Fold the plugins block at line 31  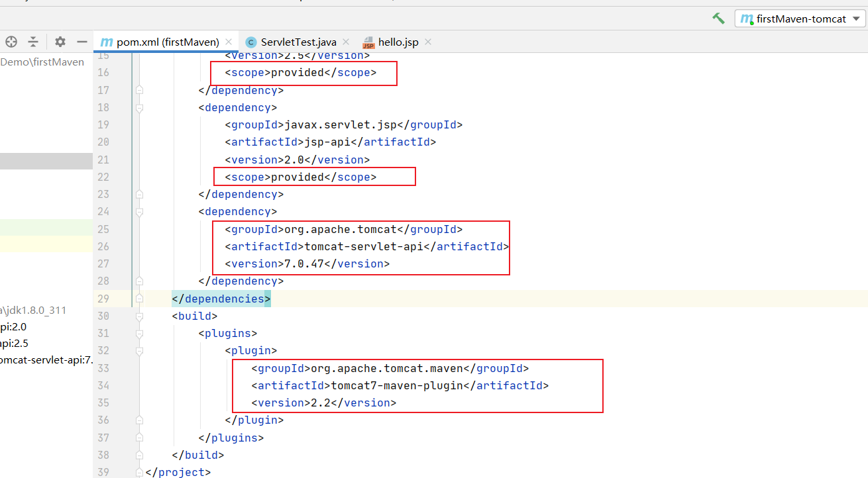click(139, 333)
